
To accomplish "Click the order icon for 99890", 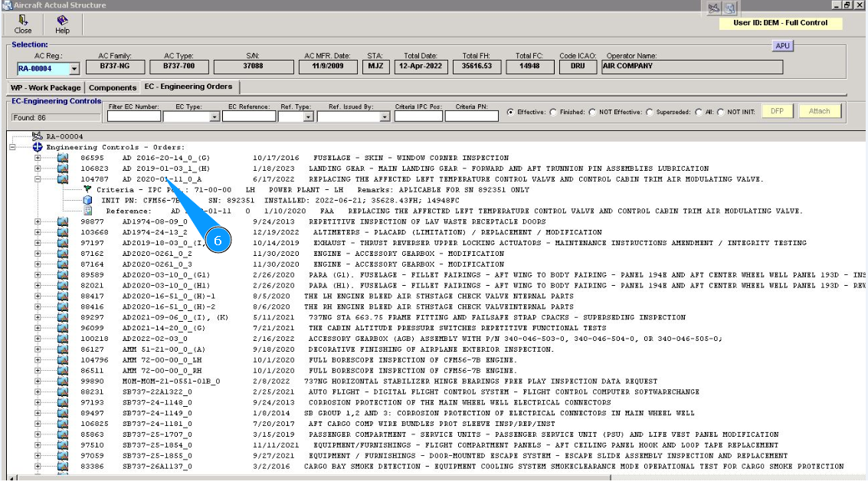I will point(63,381).
